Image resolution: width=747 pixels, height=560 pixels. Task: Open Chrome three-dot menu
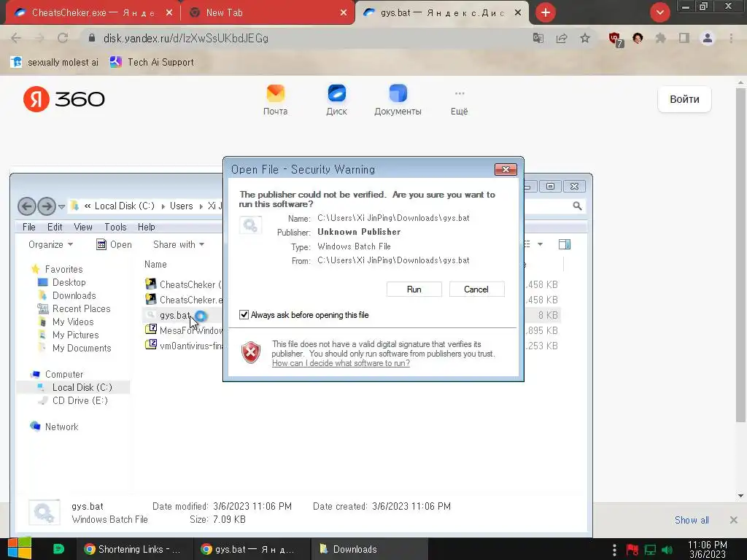[731, 38]
